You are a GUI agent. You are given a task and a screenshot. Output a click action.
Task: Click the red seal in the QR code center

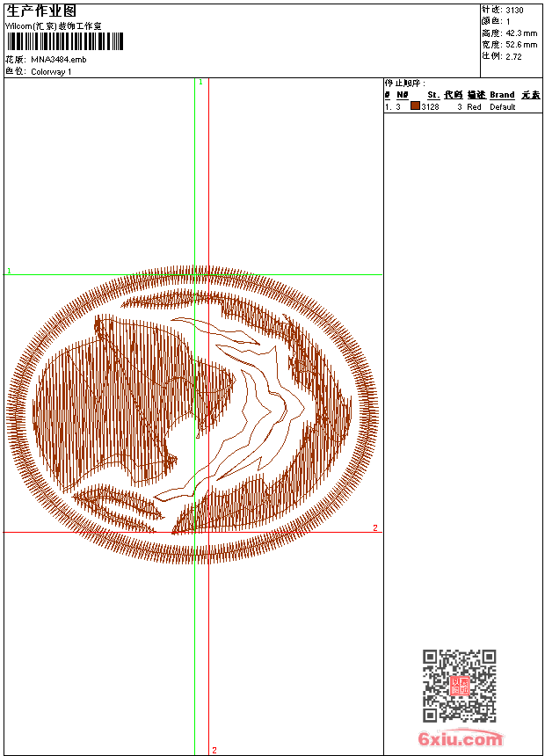tap(459, 686)
